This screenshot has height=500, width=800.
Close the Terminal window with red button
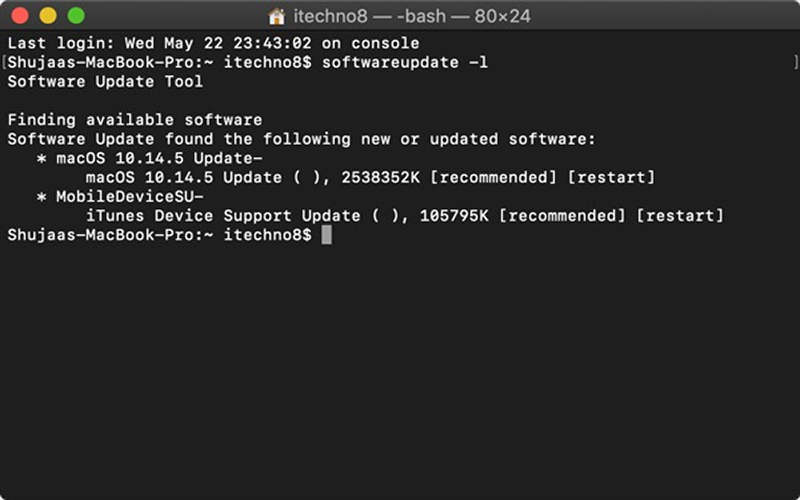coord(20,16)
